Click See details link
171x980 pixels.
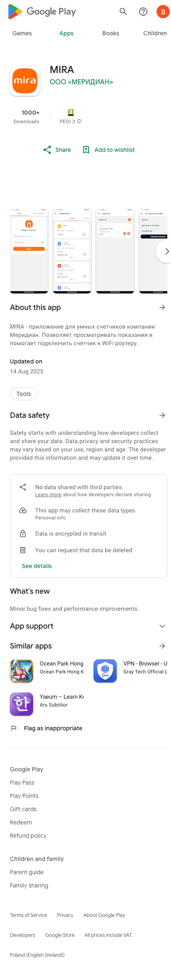[x=37, y=566]
